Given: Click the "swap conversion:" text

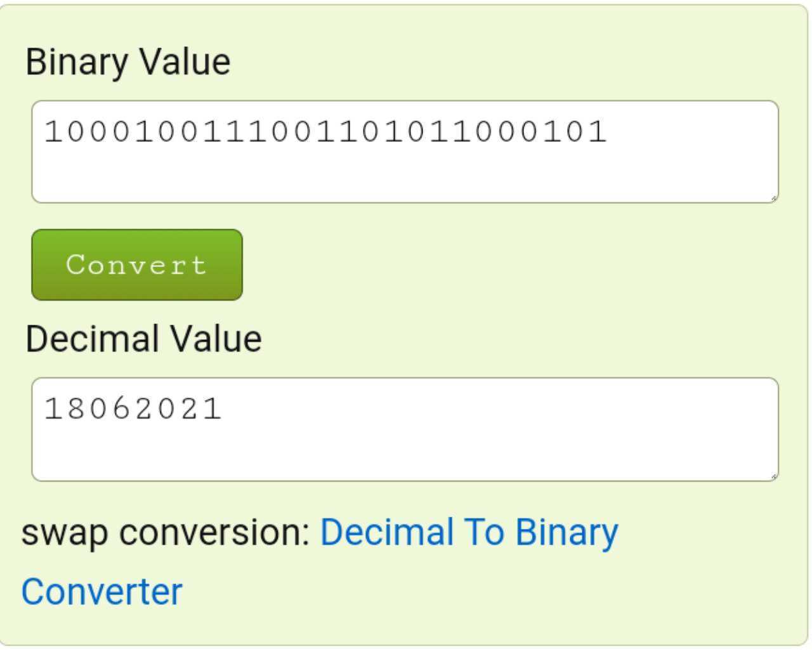Looking at the screenshot, I should 166,532.
